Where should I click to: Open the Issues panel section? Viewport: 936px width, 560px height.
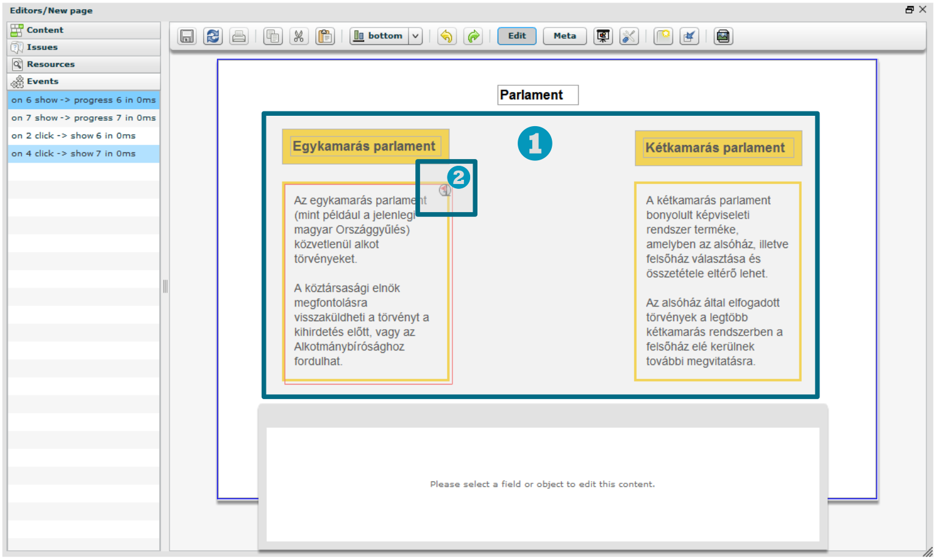pos(42,47)
